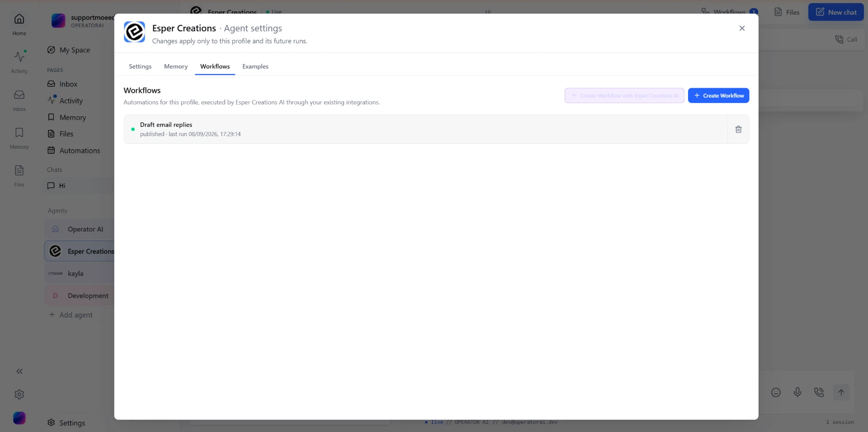The height and width of the screenshot is (432, 868).
Task: Open Activity in the left rail
Action: 19,62
